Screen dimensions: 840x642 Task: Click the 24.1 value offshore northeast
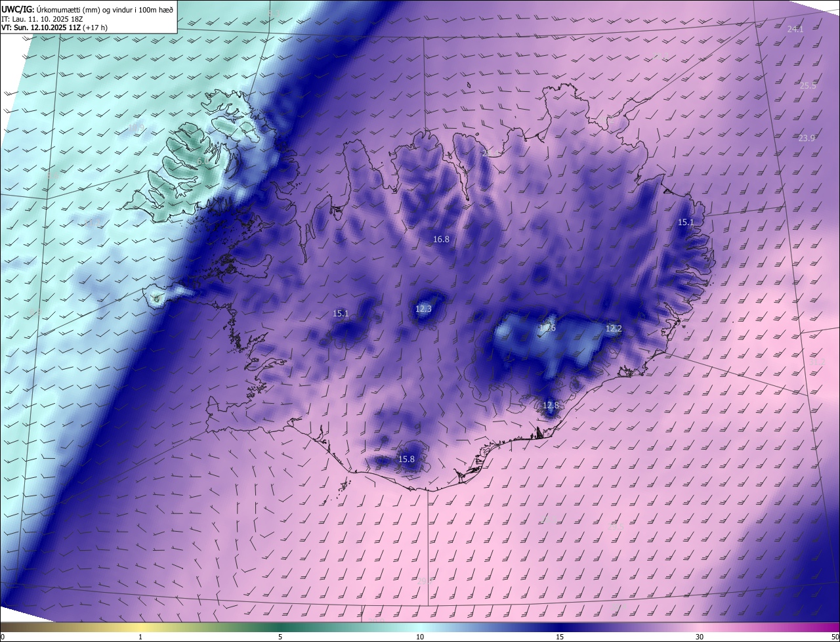795,29
